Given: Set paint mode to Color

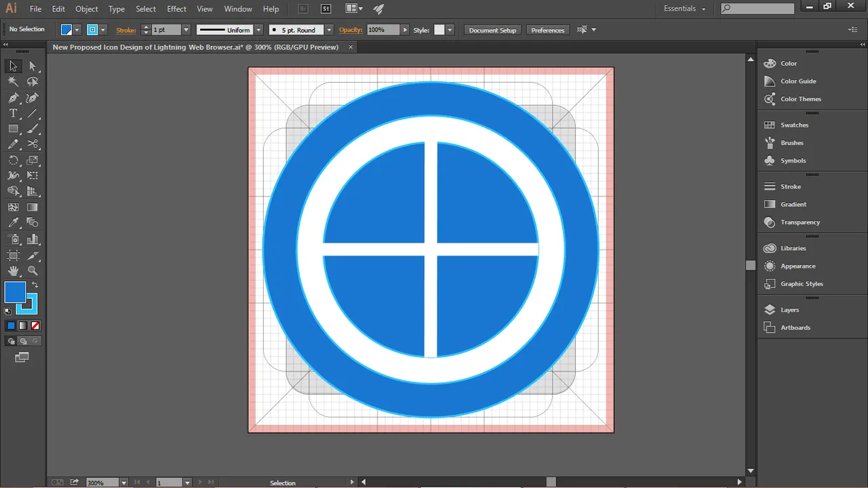Looking at the screenshot, I should coord(11,326).
